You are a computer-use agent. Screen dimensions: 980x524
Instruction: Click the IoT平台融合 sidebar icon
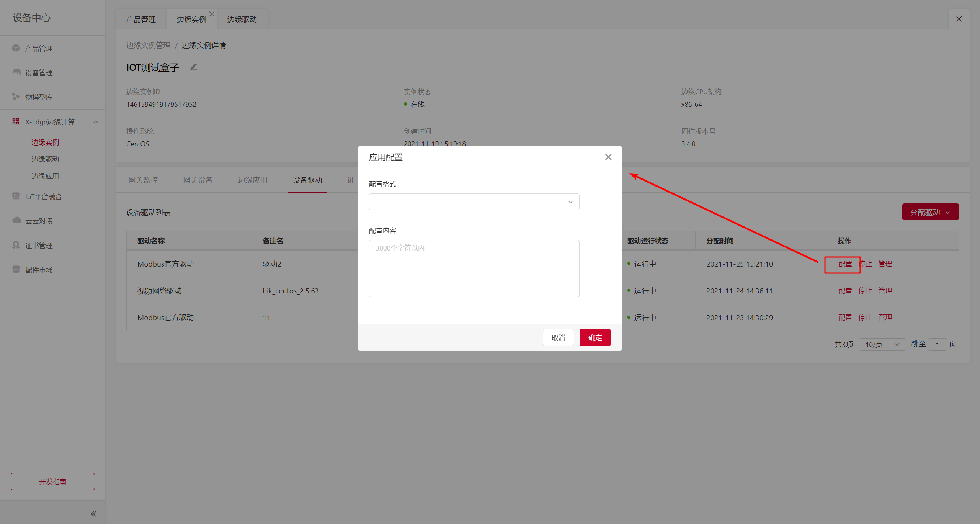click(16, 196)
